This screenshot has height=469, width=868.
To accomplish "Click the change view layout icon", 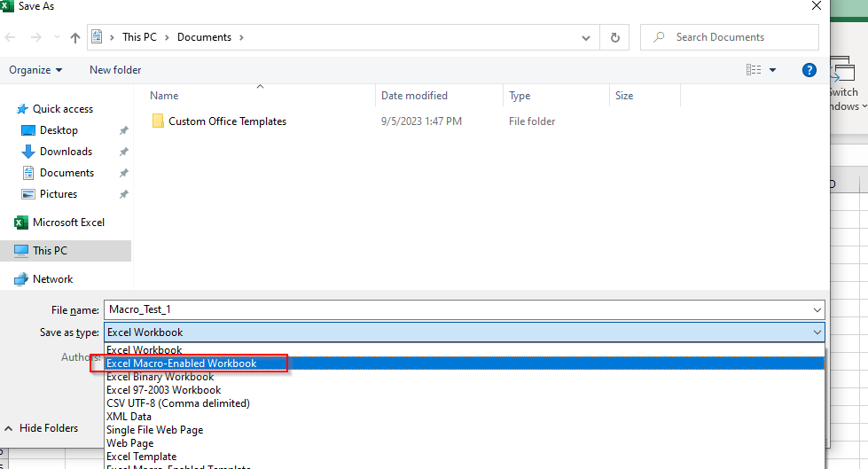I will tap(754, 70).
